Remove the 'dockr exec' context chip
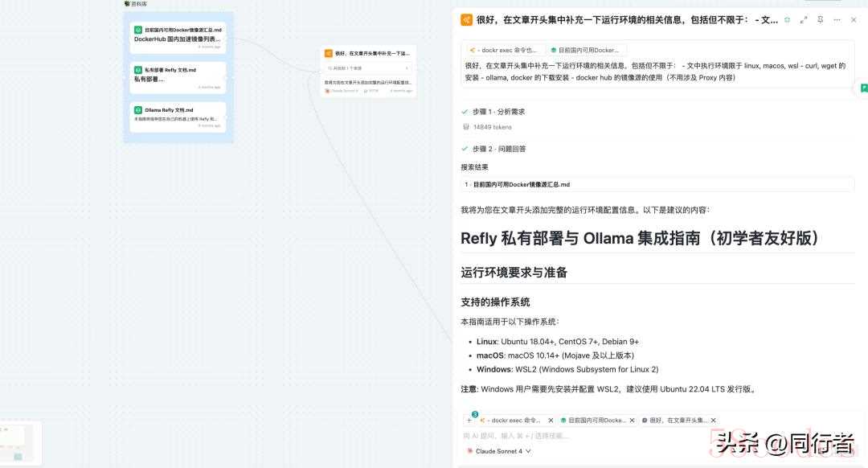Screen dimensions: 868x468 (551, 421)
